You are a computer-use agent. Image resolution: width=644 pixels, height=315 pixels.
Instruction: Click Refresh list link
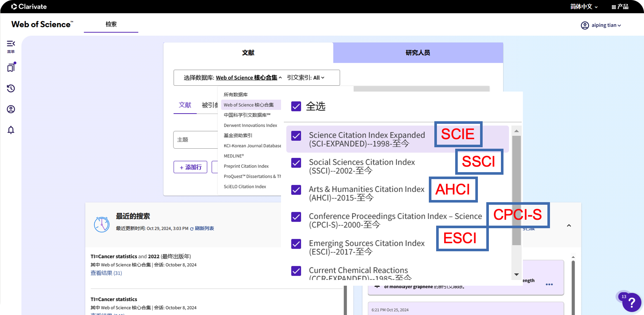tap(204, 229)
